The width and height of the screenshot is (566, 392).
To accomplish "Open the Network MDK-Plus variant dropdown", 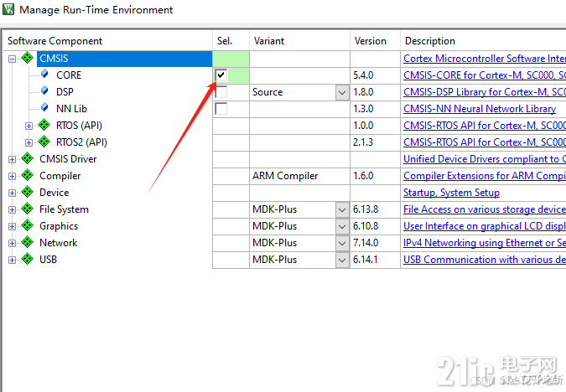I will (x=342, y=243).
